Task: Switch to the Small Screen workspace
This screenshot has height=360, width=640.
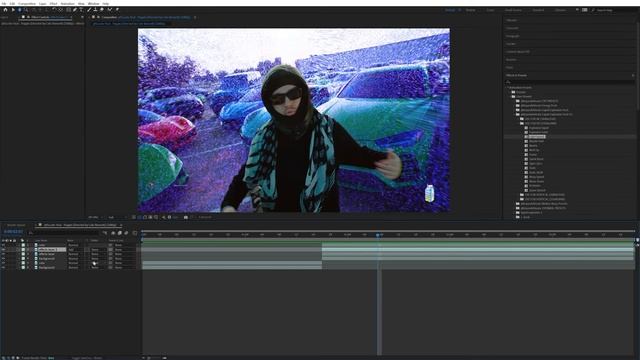Action: click(x=513, y=10)
